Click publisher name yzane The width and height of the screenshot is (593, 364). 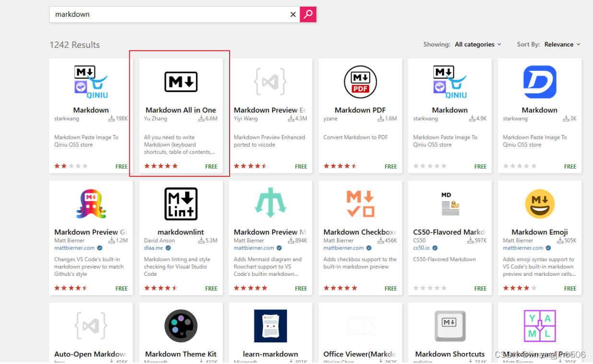(331, 118)
